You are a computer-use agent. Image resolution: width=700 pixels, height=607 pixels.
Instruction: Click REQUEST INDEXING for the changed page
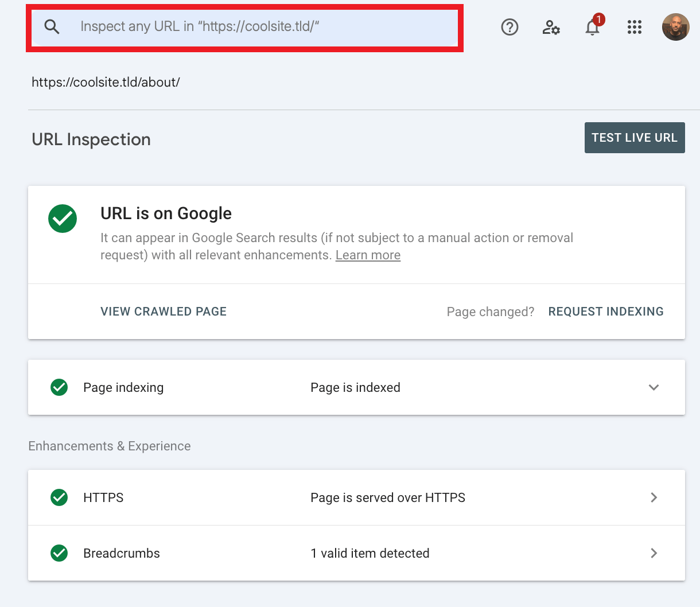(x=605, y=311)
